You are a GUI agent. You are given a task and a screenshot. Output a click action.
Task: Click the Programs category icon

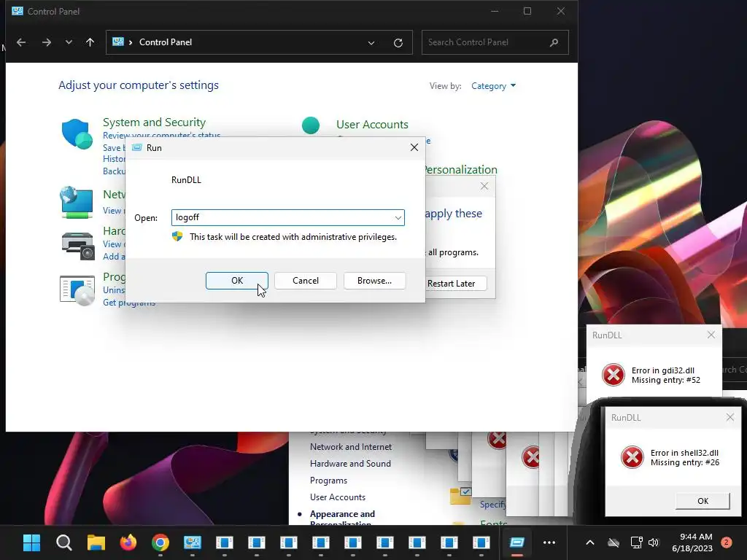tap(77, 290)
